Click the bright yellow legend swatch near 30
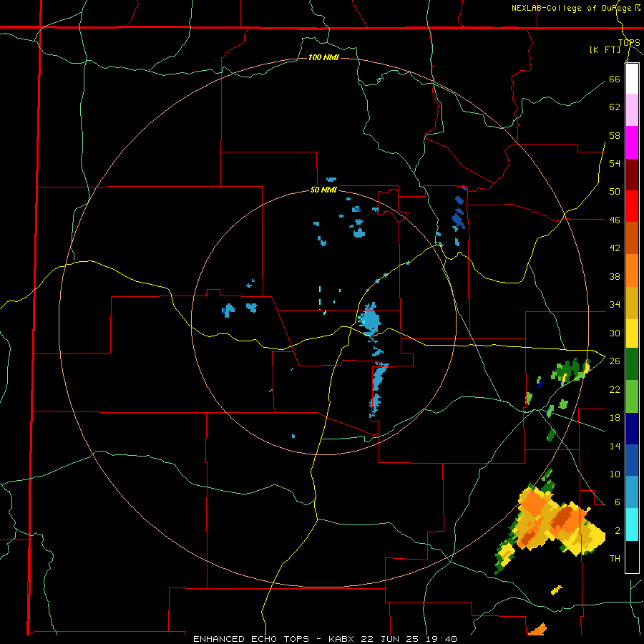The image size is (644, 644). pyautogui.click(x=632, y=333)
